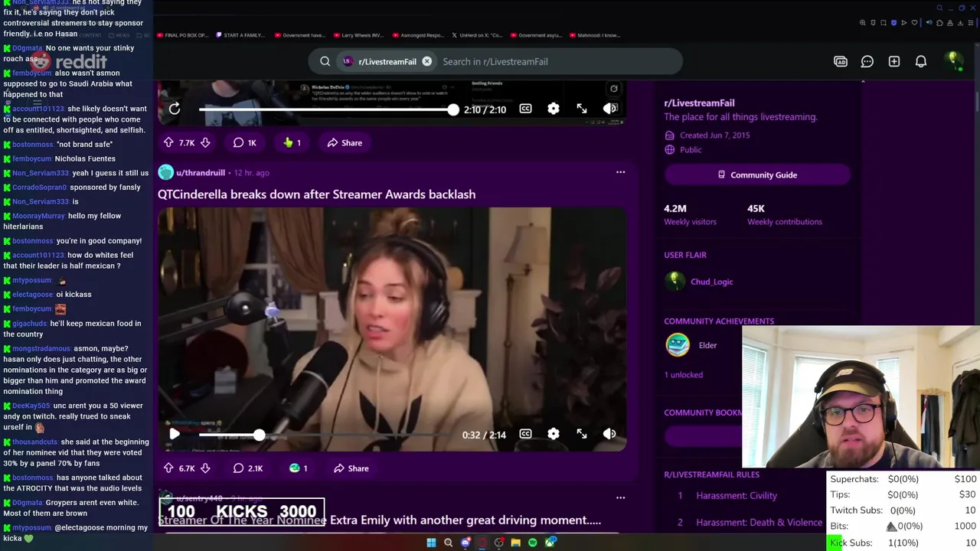Open Government asylu bookmark
Viewport: 980px width, 551px height.
click(x=536, y=35)
